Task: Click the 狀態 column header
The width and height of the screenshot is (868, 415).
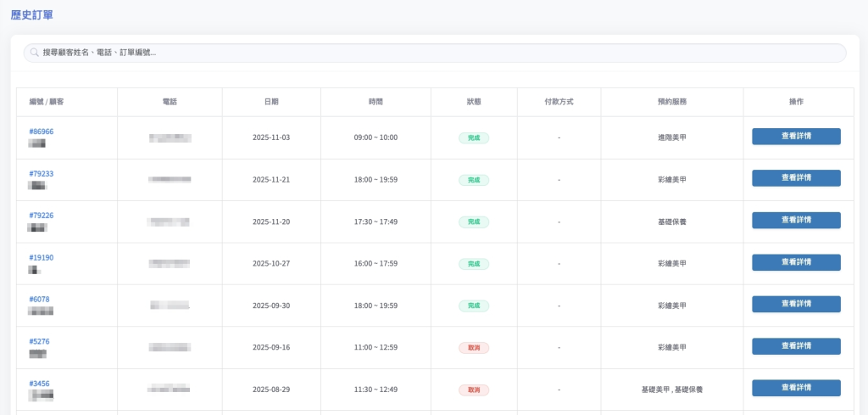Action: pyautogui.click(x=474, y=102)
